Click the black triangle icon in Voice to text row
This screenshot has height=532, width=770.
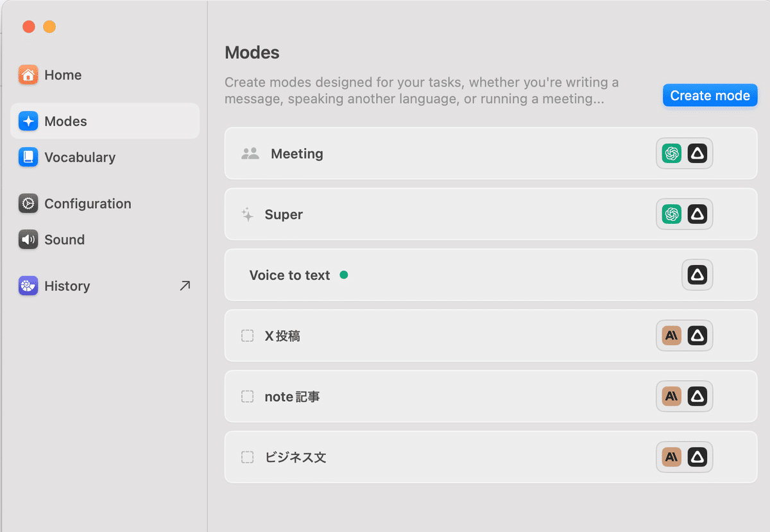click(697, 275)
